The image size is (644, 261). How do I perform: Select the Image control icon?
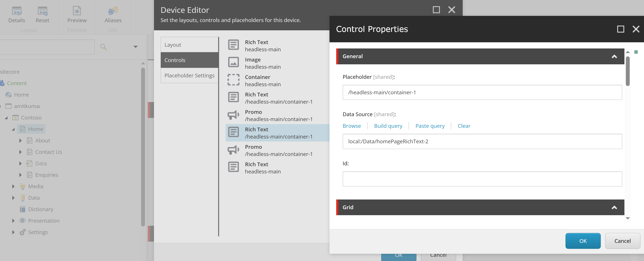pos(234,62)
